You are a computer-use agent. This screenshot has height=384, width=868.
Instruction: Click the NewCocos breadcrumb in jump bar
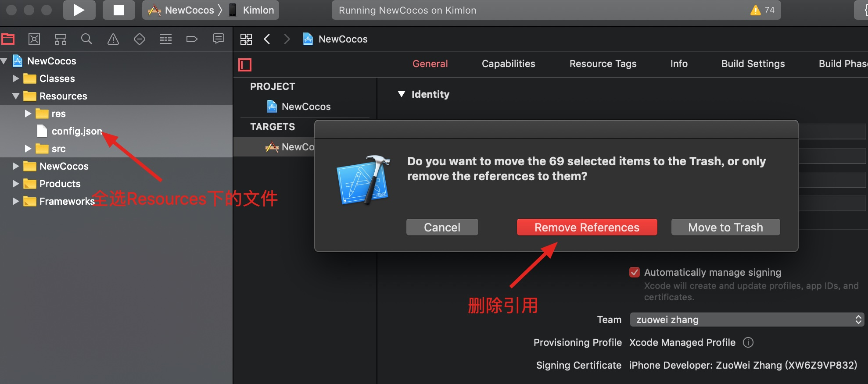pos(335,39)
